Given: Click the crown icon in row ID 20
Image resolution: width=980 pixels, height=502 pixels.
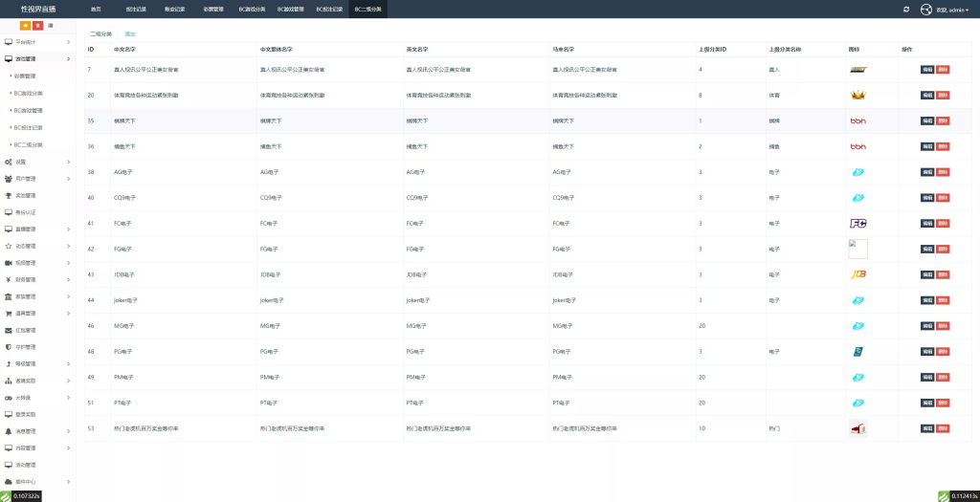Looking at the screenshot, I should point(858,95).
